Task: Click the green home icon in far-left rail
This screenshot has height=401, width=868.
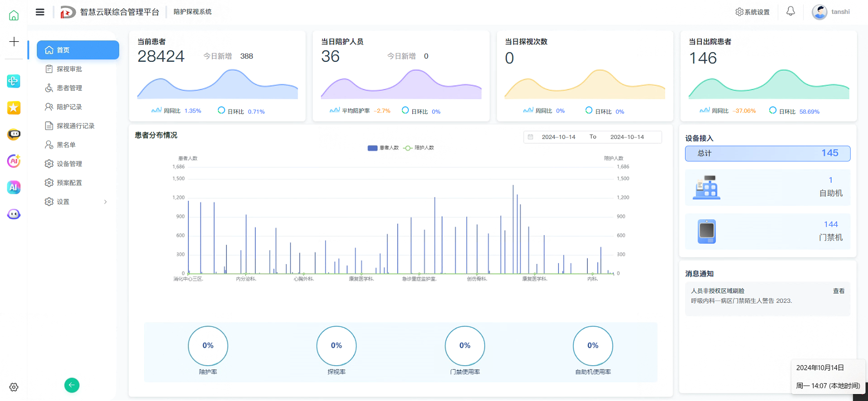Action: tap(14, 15)
